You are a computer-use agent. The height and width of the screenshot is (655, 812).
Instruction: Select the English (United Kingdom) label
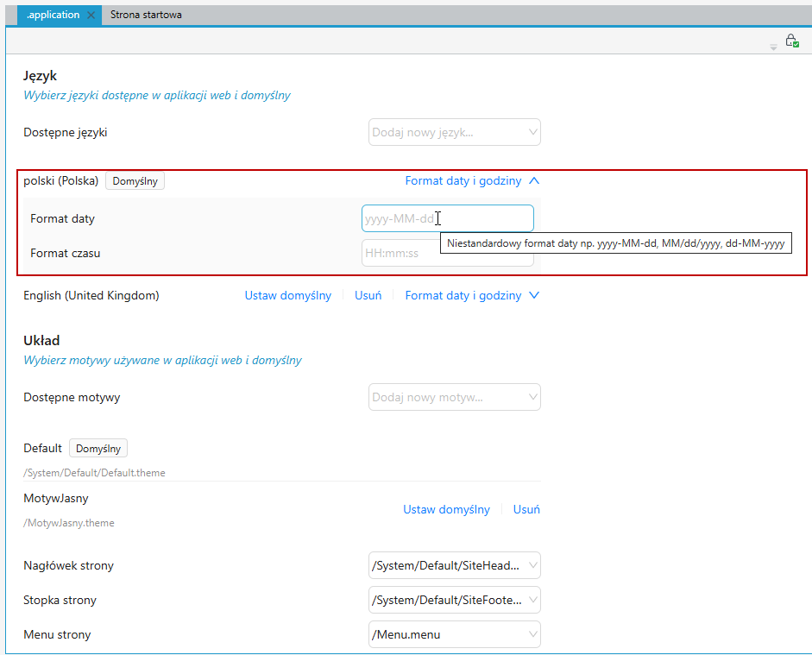91,296
